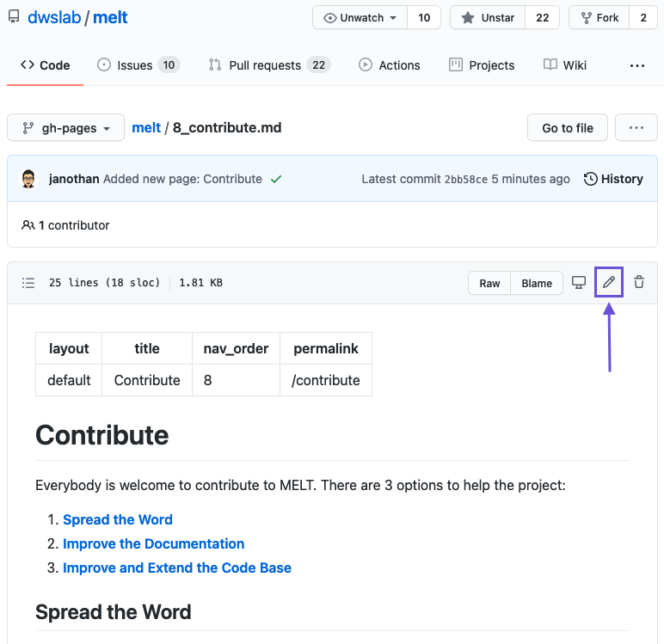The image size is (664, 644).
Task: Follow Improve and Extend the Code Base link
Action: (x=177, y=567)
